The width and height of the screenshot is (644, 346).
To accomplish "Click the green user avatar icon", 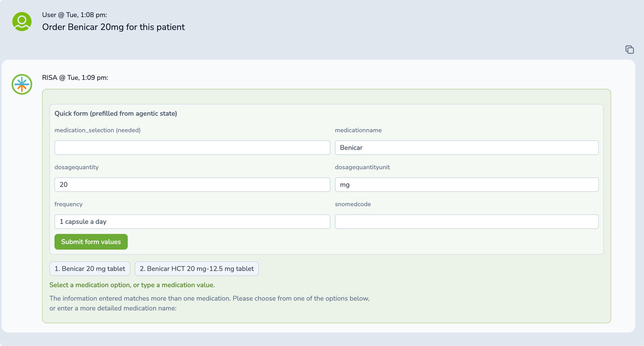I will point(22,22).
